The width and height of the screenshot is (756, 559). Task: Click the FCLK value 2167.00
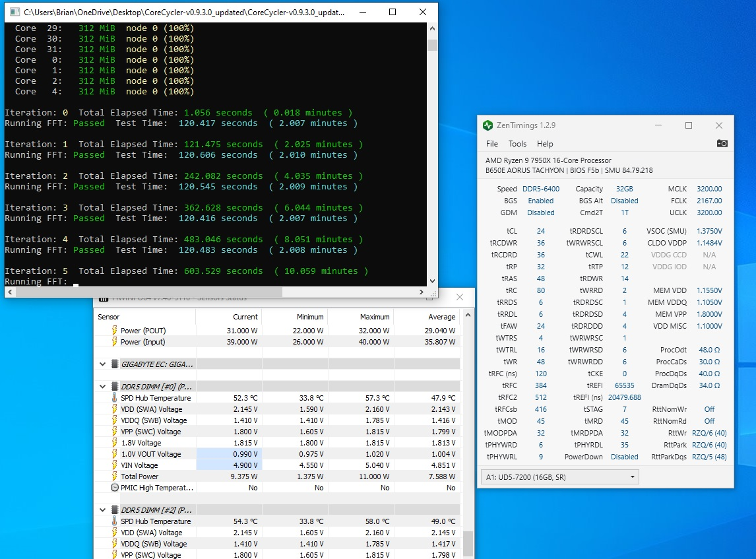coord(709,201)
